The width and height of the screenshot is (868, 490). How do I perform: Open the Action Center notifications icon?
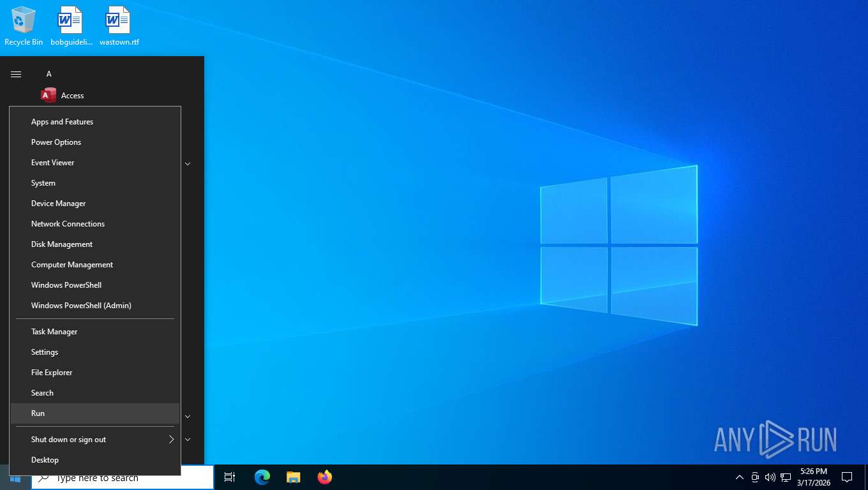pos(847,477)
